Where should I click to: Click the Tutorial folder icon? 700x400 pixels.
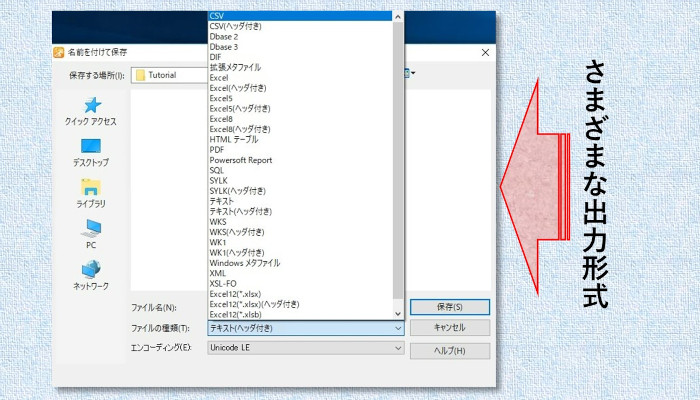[x=141, y=75]
